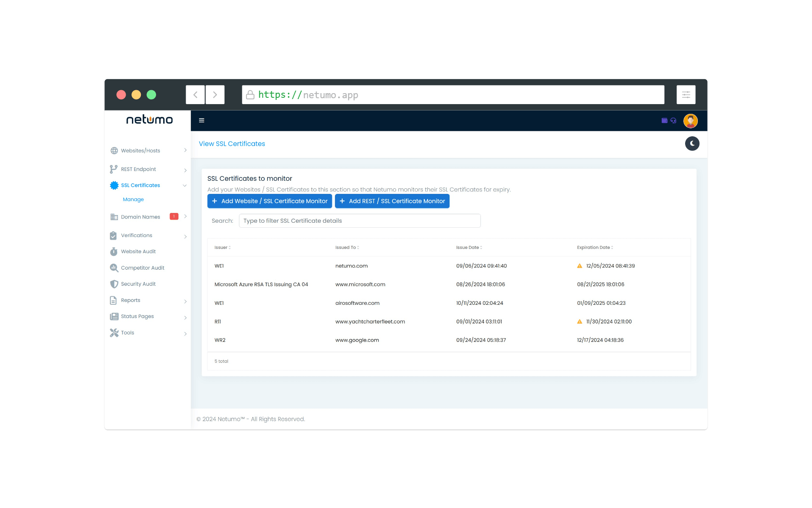Click the red window close dot
The height and width of the screenshot is (508, 812).
(x=121, y=95)
